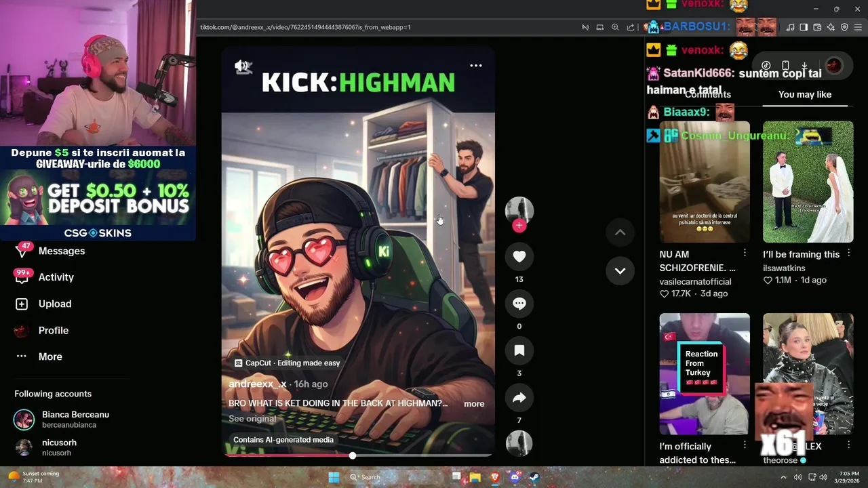The height and width of the screenshot is (488, 868).
Task: Click the taskbar Search box
Action: click(395, 477)
